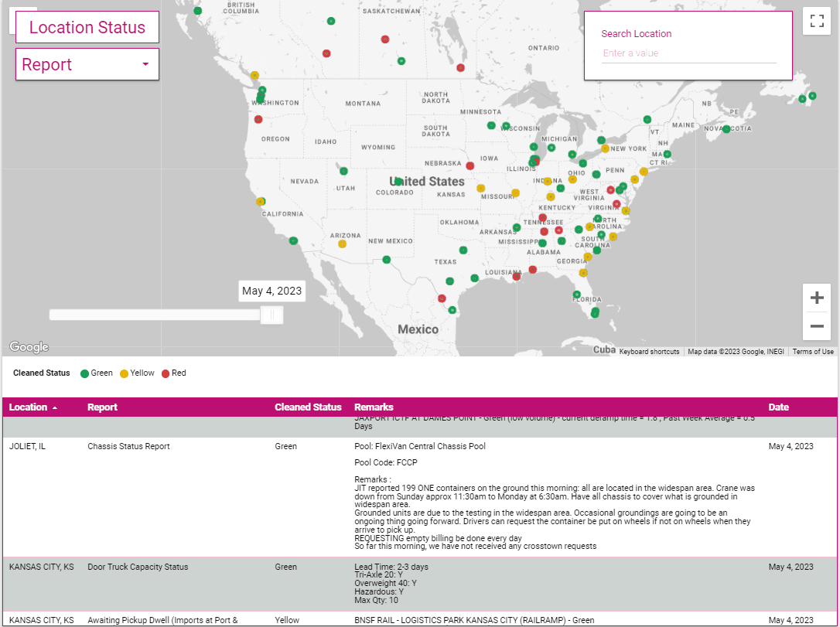Click the Remarks column header

(x=374, y=407)
